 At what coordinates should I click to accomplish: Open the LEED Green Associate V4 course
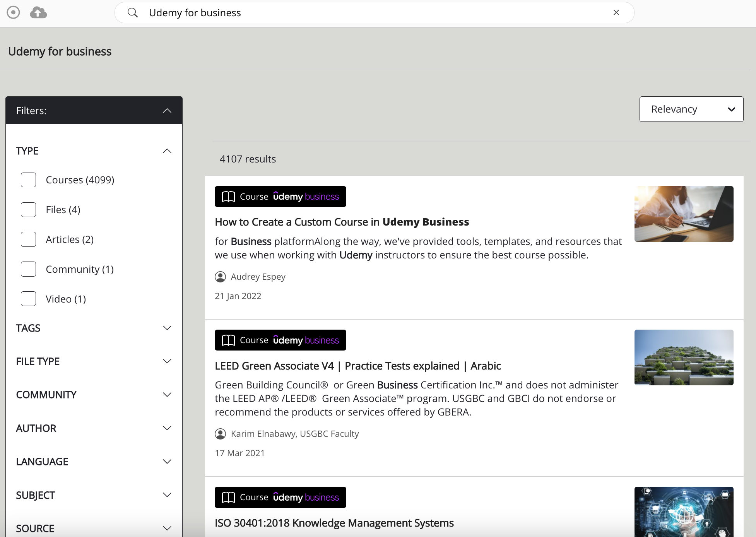[x=357, y=366]
